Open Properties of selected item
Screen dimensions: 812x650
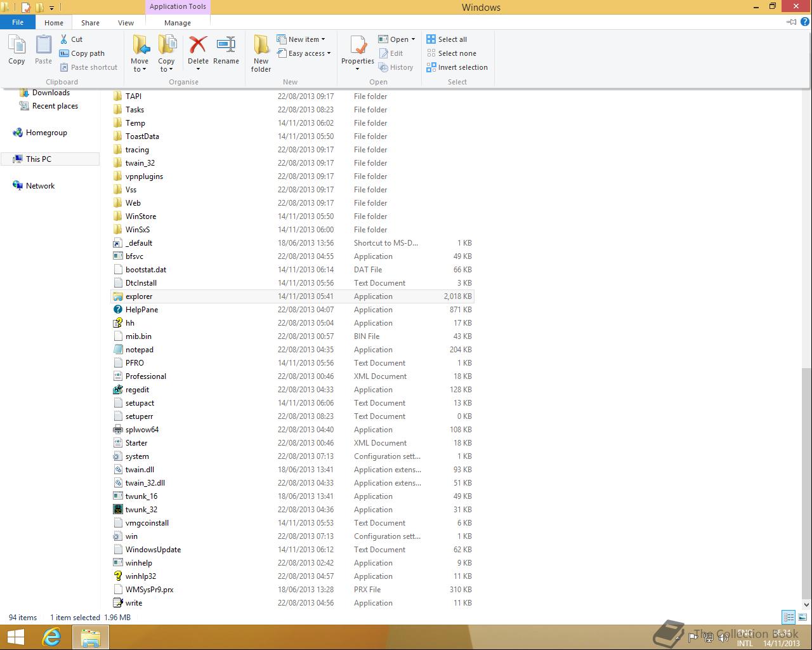point(358,48)
